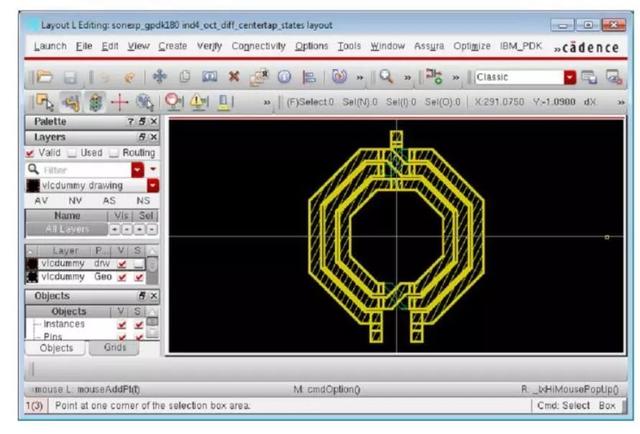Screen dimensions: 640x434
Task: Click the delete workspace icon at toolbar end
Action: pyautogui.click(x=614, y=77)
